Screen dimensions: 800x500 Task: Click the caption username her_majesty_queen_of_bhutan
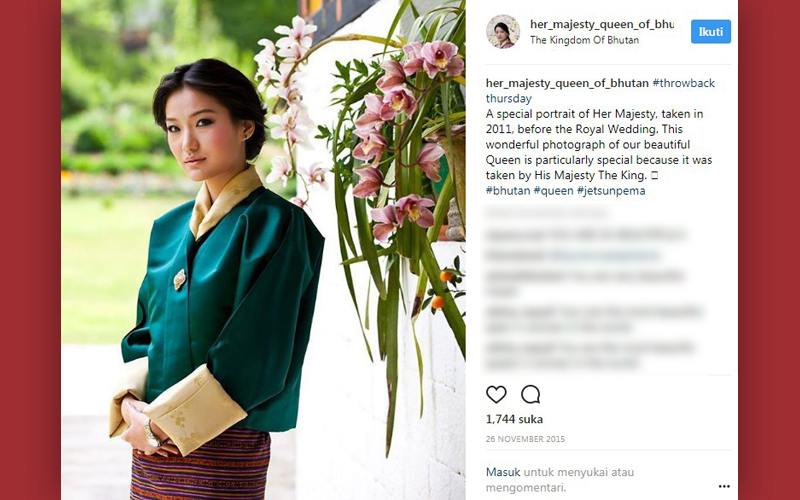(567, 83)
